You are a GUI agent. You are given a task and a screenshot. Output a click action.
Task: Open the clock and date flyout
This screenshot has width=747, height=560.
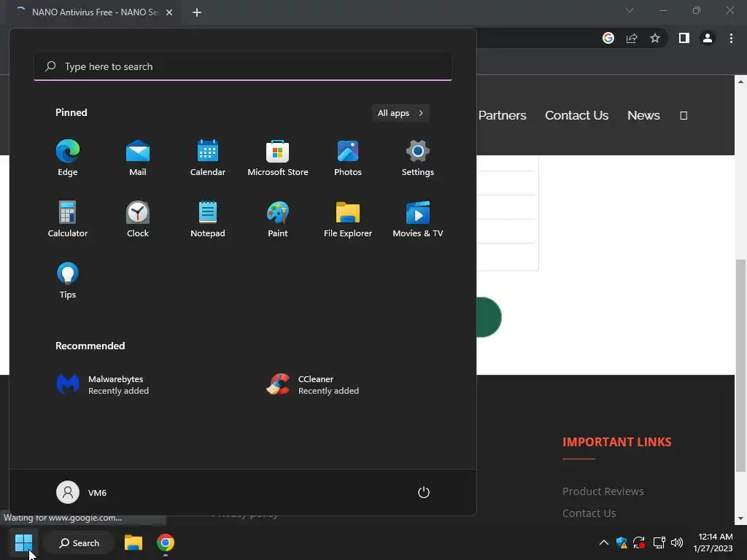coord(713,542)
